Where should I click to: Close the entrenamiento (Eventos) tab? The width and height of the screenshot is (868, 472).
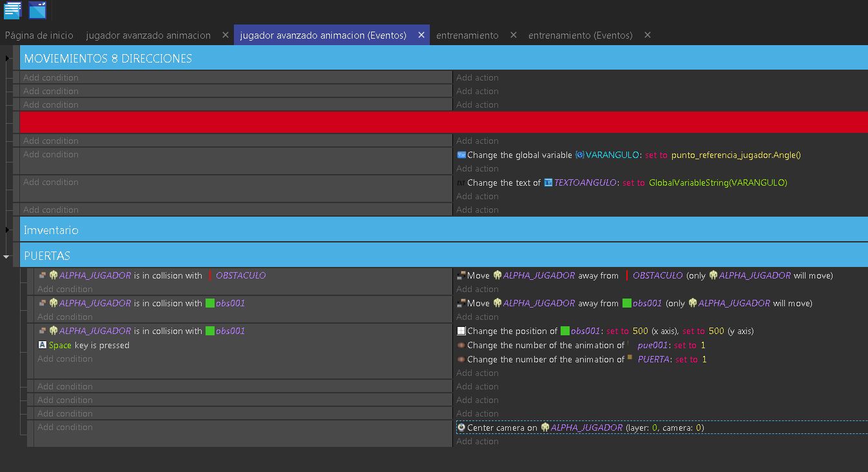point(648,35)
